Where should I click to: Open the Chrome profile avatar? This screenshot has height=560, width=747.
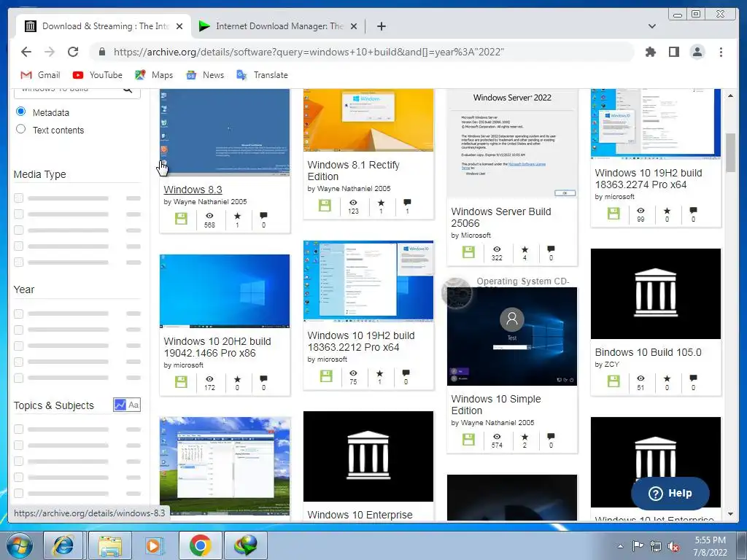click(x=697, y=52)
